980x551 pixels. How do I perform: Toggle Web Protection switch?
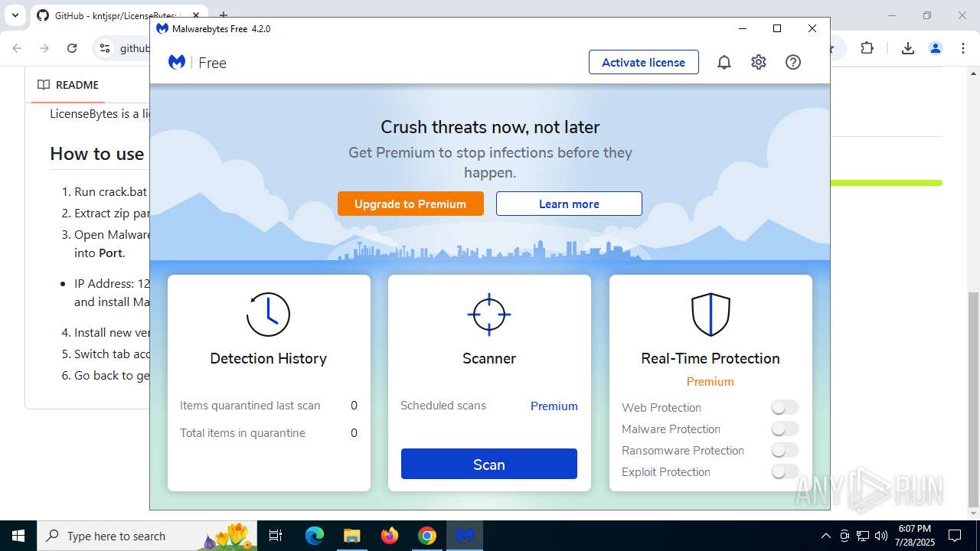click(785, 407)
